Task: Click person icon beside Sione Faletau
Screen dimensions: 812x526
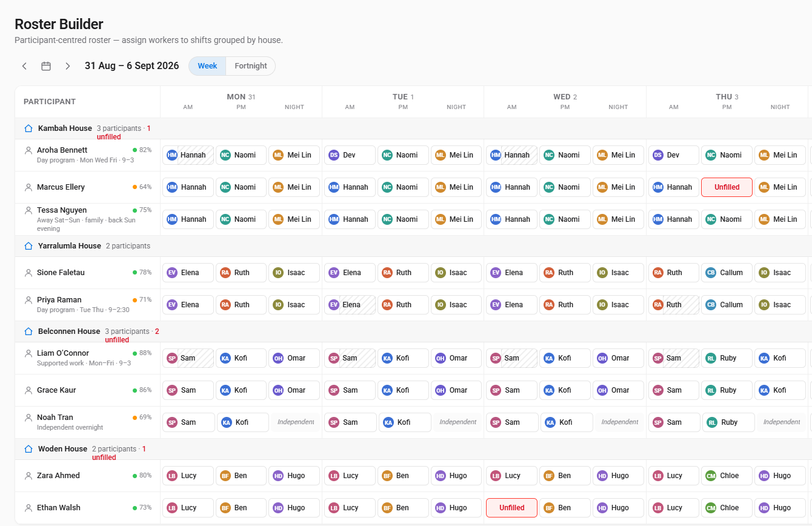Action: 28,273
